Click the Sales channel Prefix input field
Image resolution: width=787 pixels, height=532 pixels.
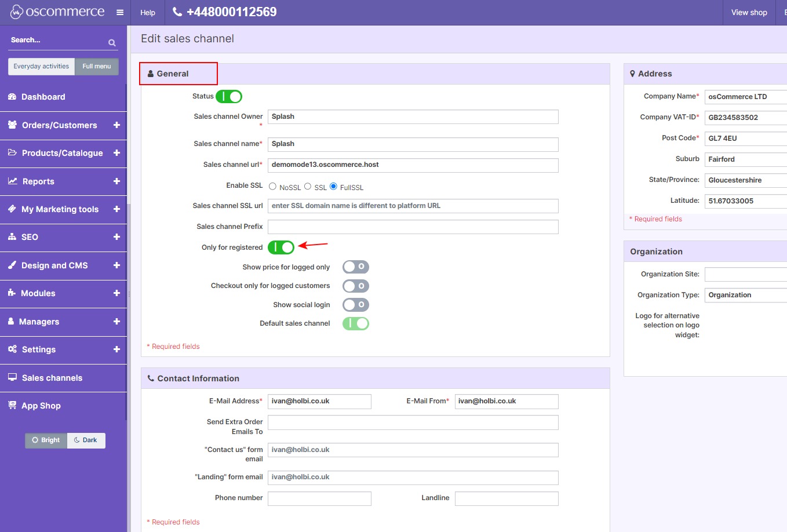click(x=413, y=227)
